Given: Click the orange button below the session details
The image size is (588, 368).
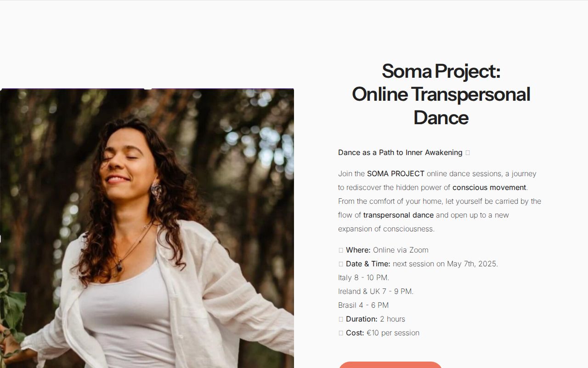Looking at the screenshot, I should click(x=390, y=366).
